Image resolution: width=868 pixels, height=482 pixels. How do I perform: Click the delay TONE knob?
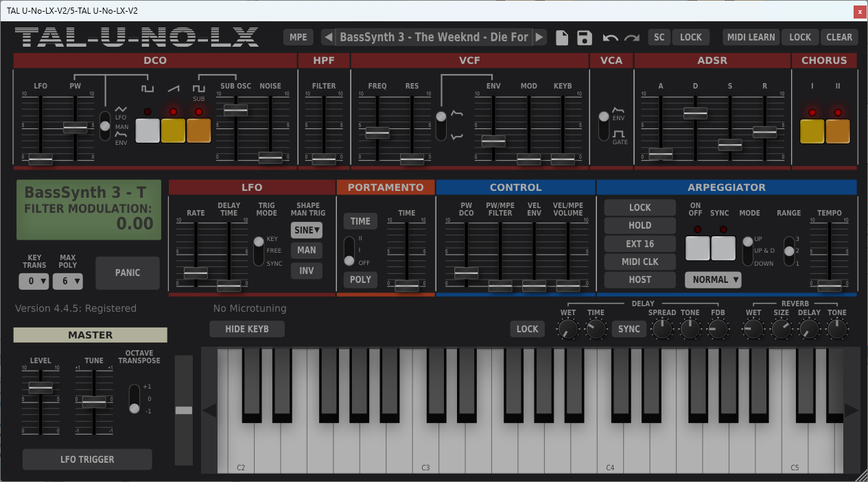(690, 330)
